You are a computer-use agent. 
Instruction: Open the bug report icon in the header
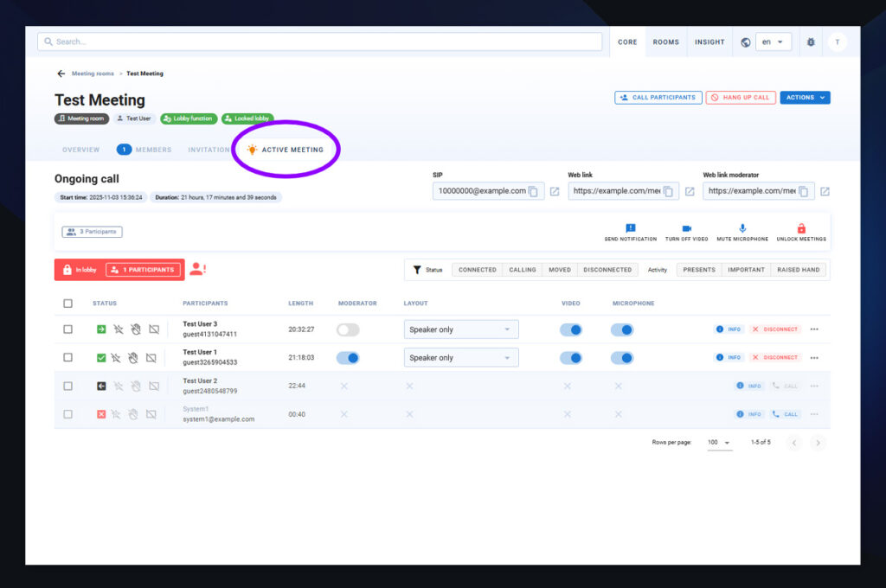point(811,42)
